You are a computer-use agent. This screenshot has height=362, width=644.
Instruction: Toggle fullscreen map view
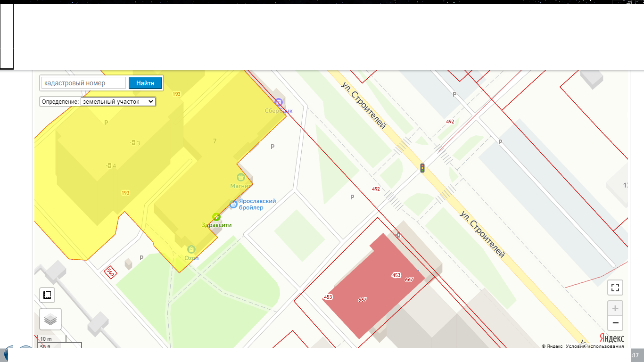615,287
